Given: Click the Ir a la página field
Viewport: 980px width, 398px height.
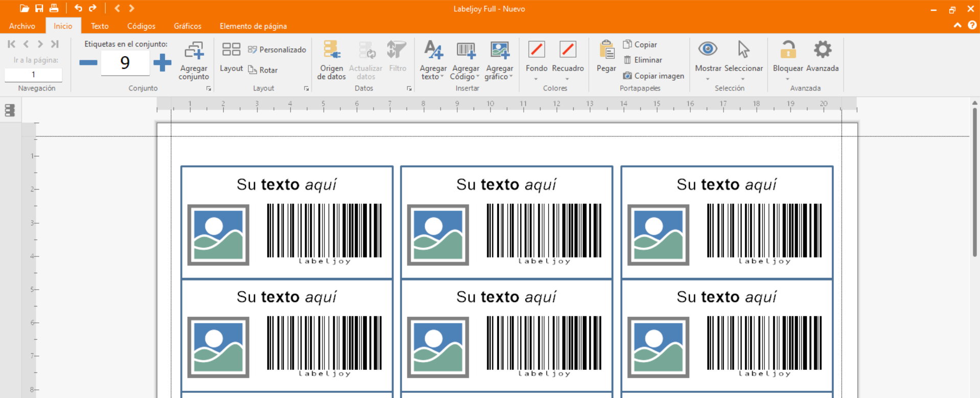Looking at the screenshot, I should click(x=33, y=75).
